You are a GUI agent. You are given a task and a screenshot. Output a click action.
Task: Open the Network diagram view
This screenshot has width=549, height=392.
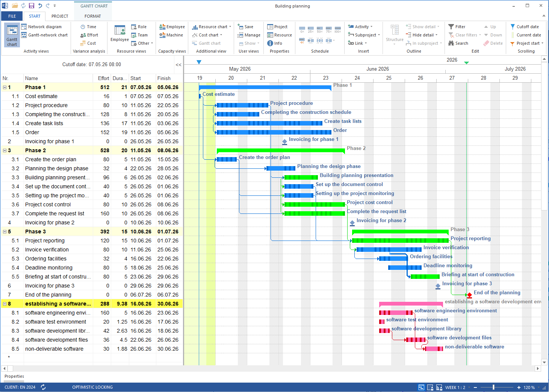click(x=41, y=27)
